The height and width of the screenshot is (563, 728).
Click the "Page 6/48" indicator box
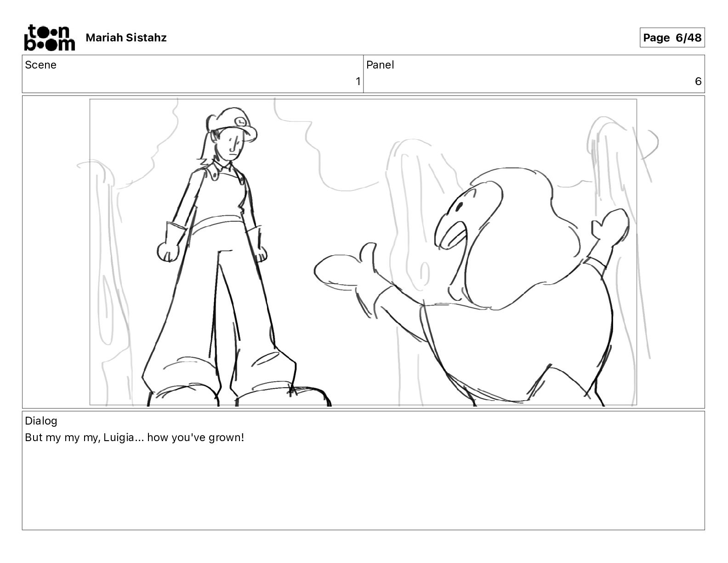672,38
